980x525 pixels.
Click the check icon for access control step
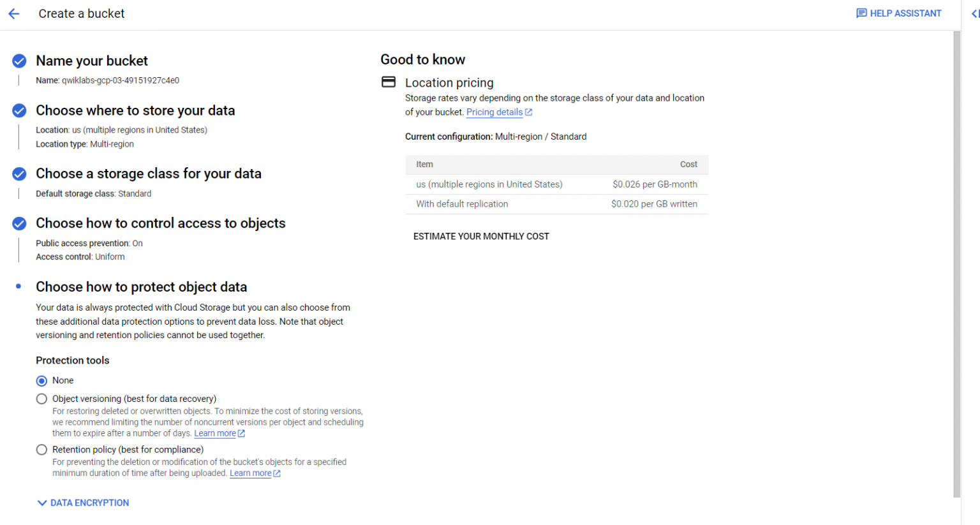click(19, 223)
